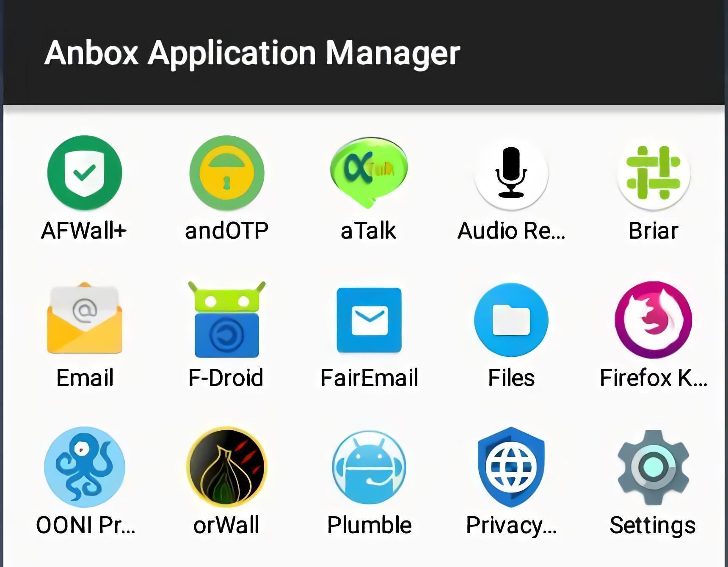The image size is (728, 567).
Task: Open the AFWall+ firewall app icon
Action: pyautogui.click(x=85, y=173)
